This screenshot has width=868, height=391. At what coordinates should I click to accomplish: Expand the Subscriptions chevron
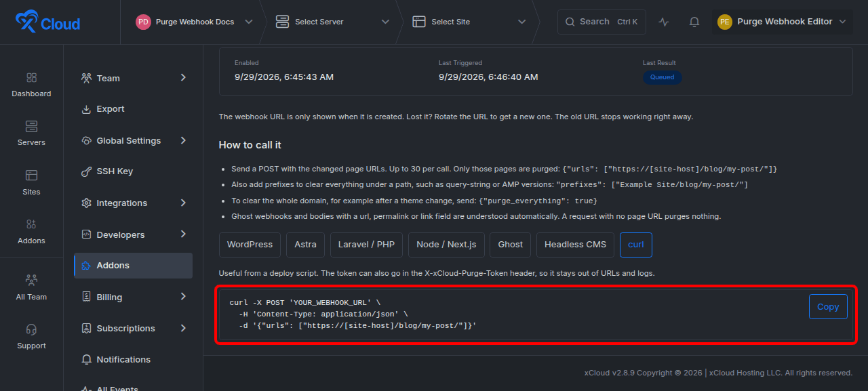[183, 328]
